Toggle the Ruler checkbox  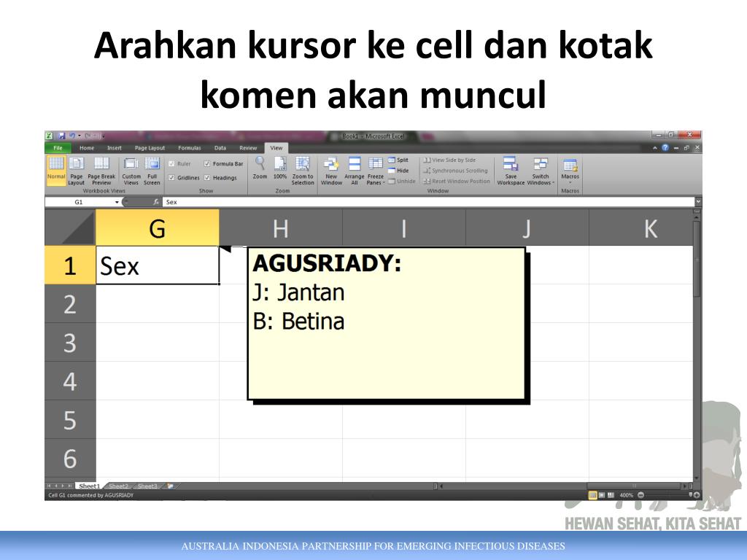click(171, 164)
